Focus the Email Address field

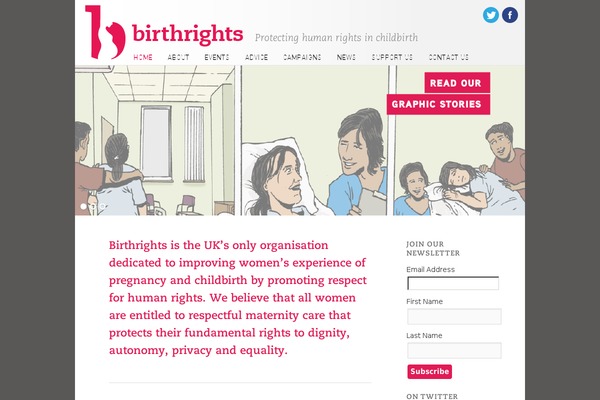point(454,284)
